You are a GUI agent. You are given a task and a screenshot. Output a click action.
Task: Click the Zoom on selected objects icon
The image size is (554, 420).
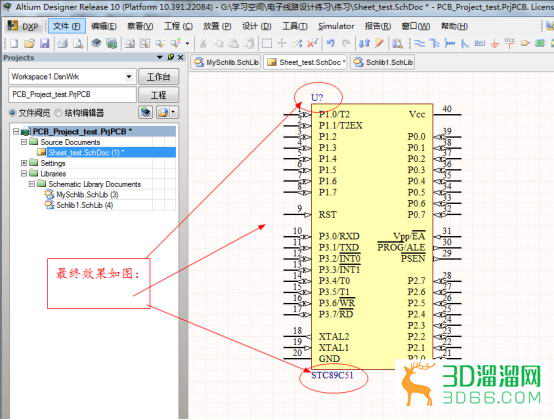160,43
